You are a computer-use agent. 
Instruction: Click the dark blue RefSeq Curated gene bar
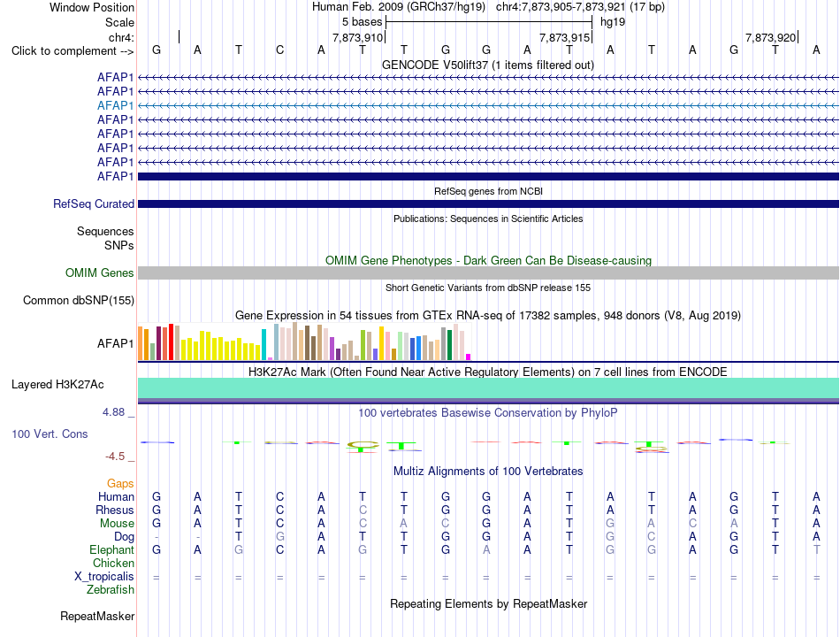[488, 203]
